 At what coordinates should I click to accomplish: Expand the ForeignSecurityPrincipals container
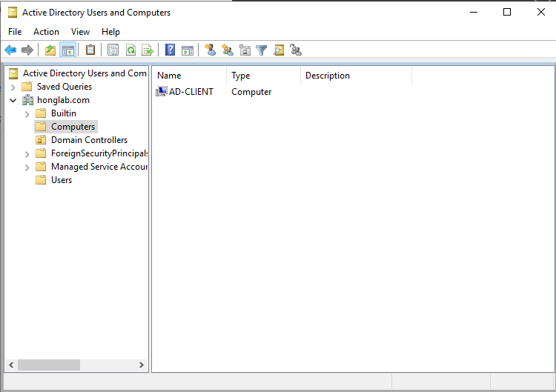click(x=27, y=154)
